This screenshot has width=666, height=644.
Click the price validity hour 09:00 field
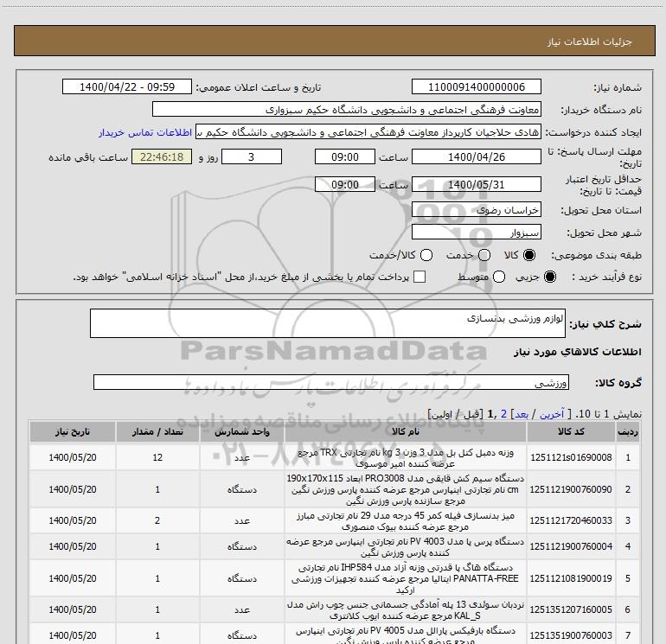coord(345,184)
